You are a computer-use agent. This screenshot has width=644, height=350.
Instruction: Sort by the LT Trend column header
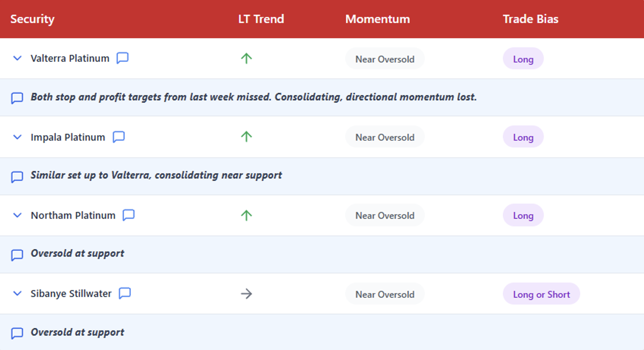261,19
